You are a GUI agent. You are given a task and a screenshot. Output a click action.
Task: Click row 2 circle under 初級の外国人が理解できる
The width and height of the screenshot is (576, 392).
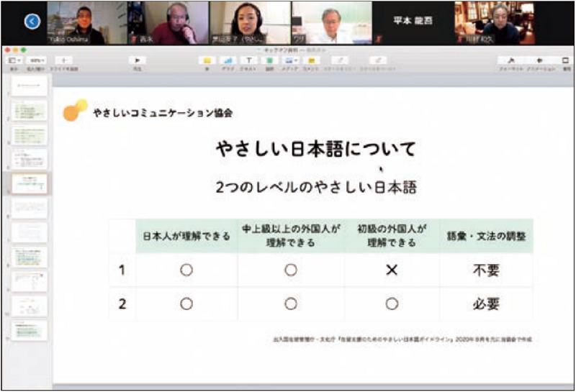392,304
